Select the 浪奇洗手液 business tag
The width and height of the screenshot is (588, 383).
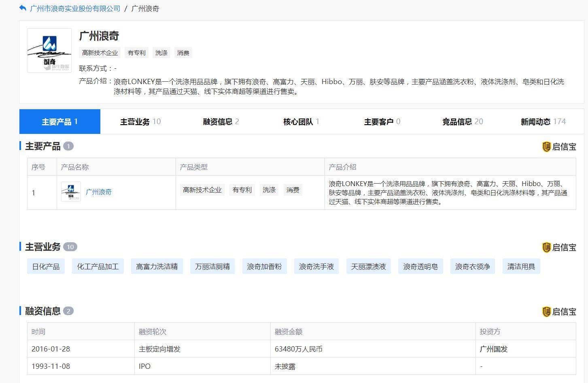pyautogui.click(x=316, y=266)
